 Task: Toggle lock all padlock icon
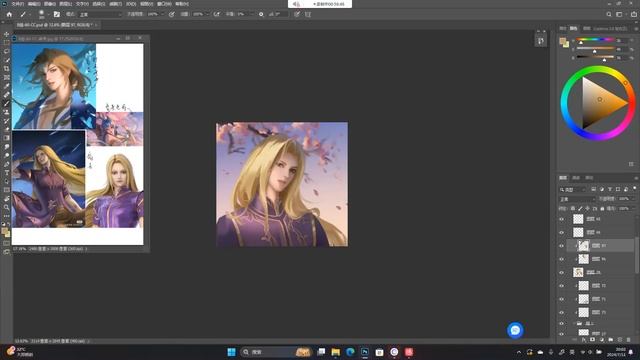(x=602, y=209)
